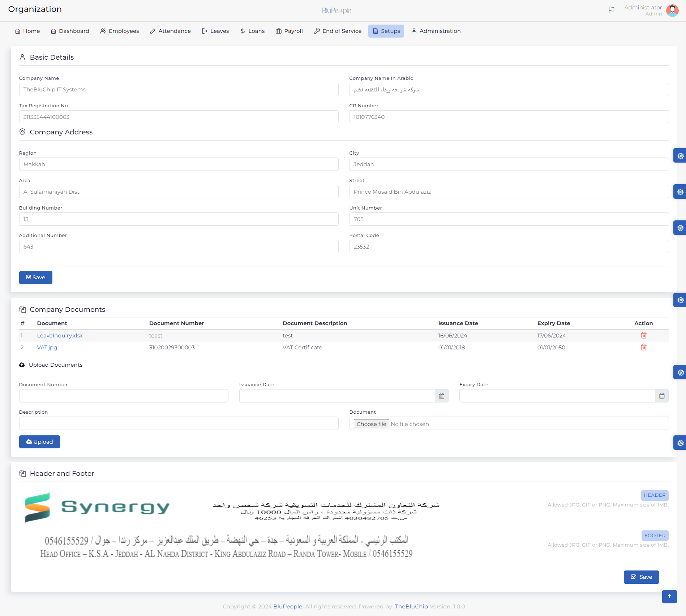
Task: Delete the LeaveInquiry.xlsx document with trash icon
Action: 644,335
